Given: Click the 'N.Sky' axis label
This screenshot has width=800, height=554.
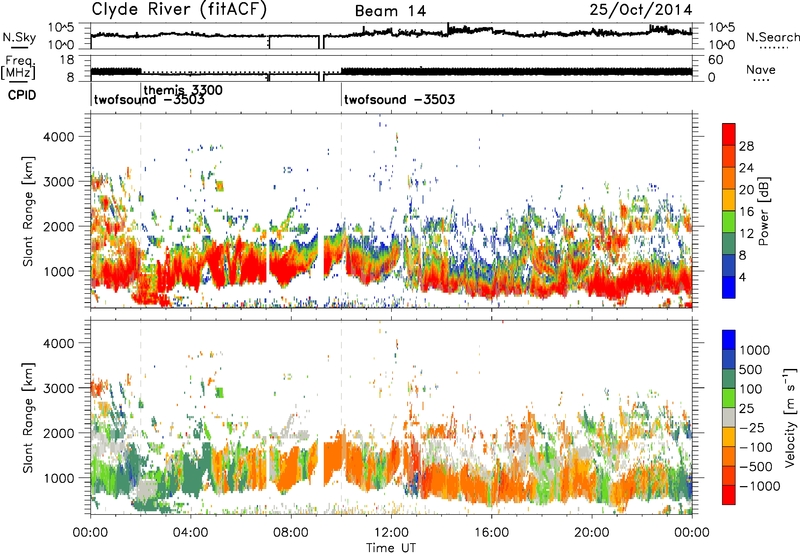Looking at the screenshot, I should 19,37.
